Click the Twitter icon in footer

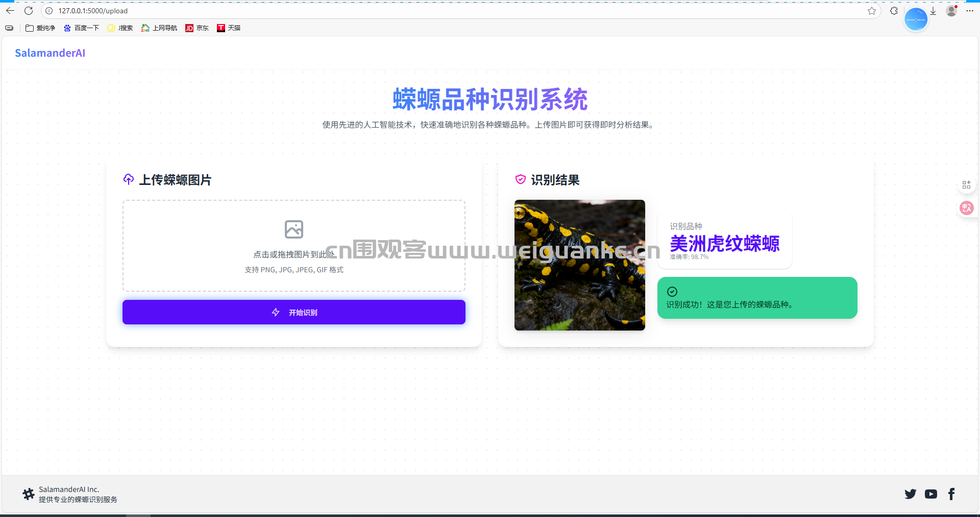pos(910,494)
